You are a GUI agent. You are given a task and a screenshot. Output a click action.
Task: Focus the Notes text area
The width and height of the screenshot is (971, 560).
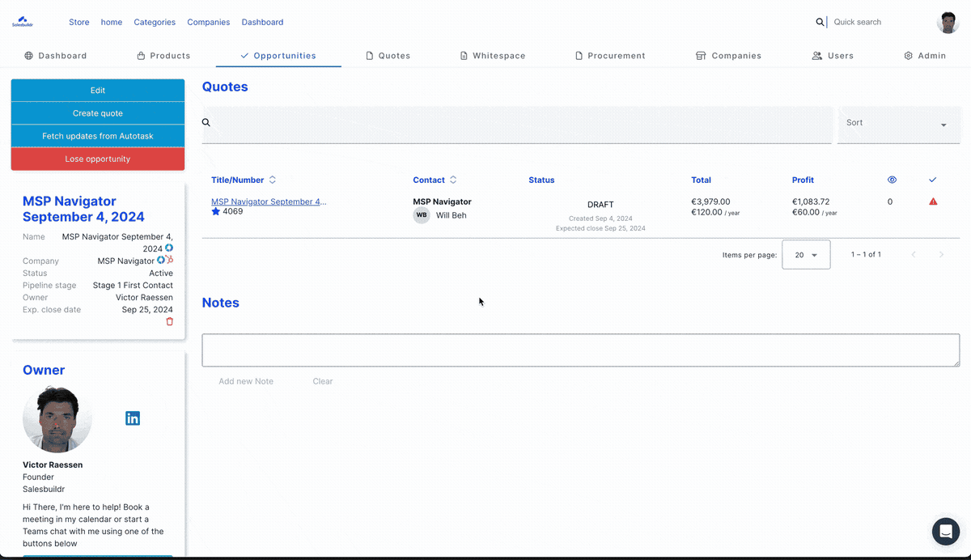pos(581,350)
